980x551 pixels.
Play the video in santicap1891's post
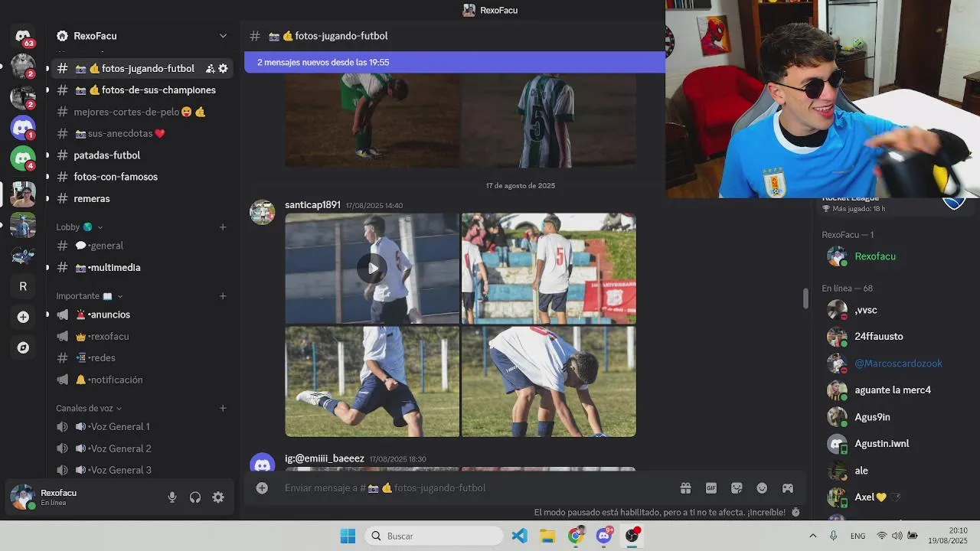[x=372, y=269]
